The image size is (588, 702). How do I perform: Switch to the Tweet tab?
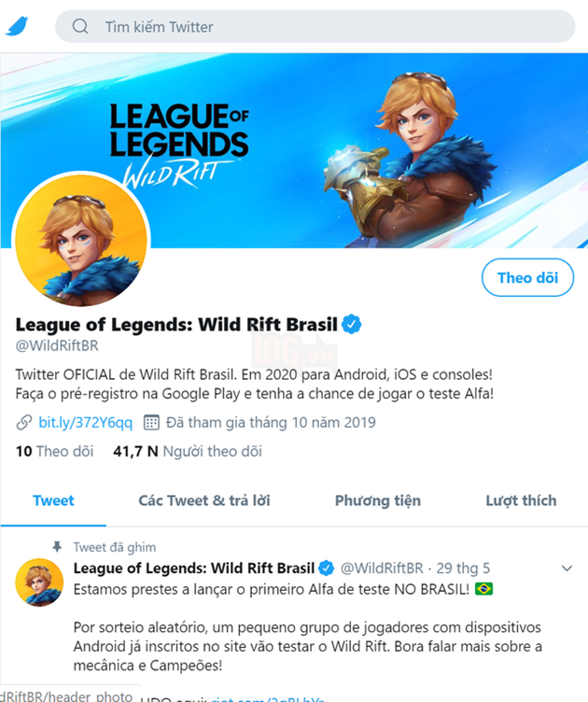pos(53,500)
